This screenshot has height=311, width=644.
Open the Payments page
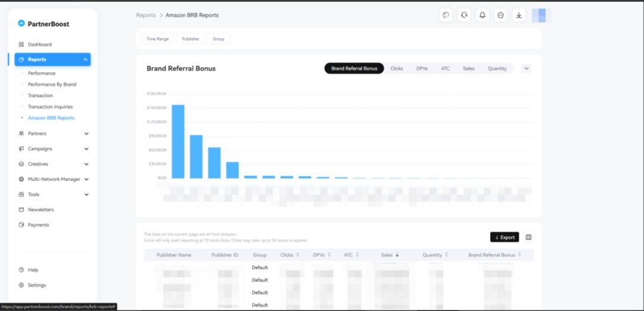pyautogui.click(x=38, y=225)
